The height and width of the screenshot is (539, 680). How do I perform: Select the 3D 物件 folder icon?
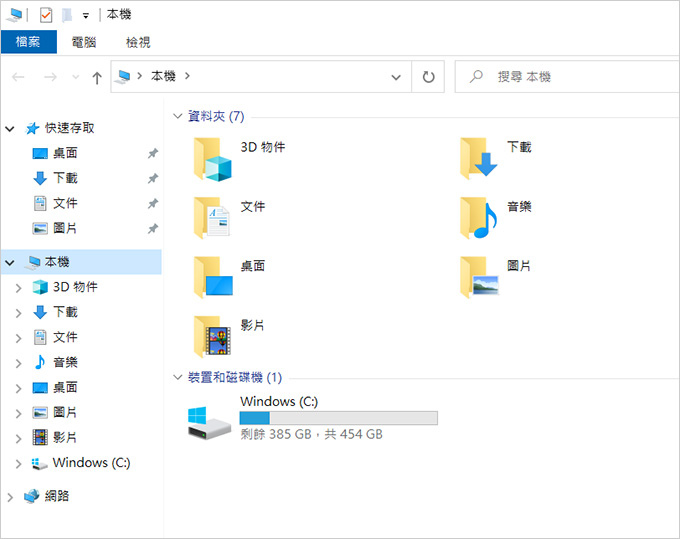[212, 159]
